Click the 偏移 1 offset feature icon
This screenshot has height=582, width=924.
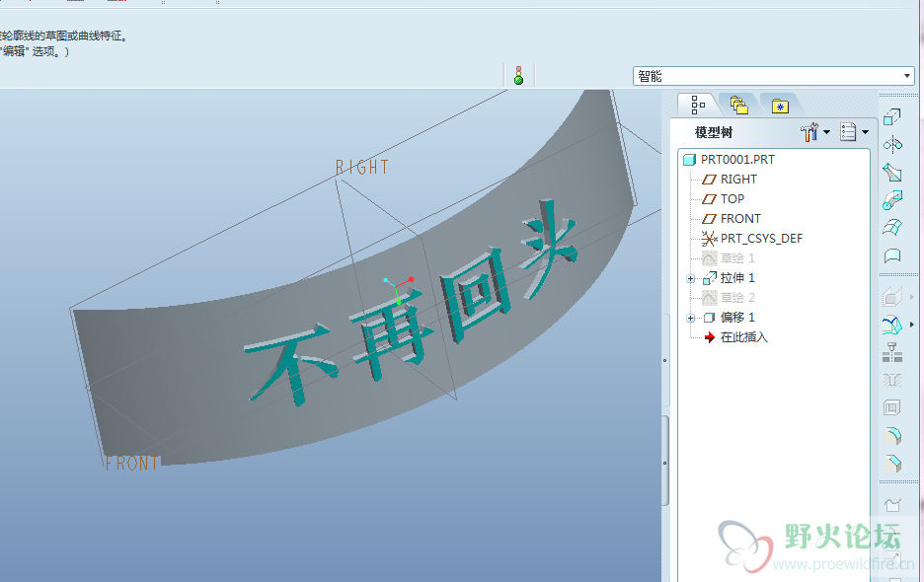(x=710, y=318)
